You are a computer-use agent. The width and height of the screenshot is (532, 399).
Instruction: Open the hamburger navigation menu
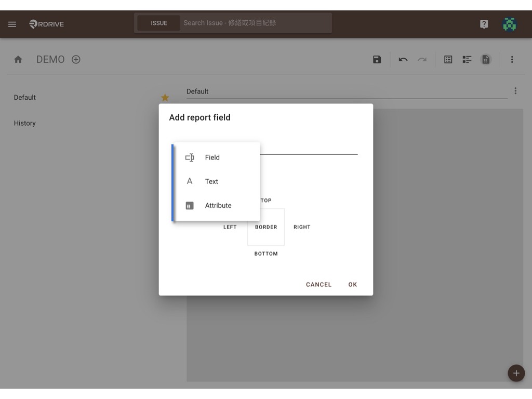click(12, 24)
